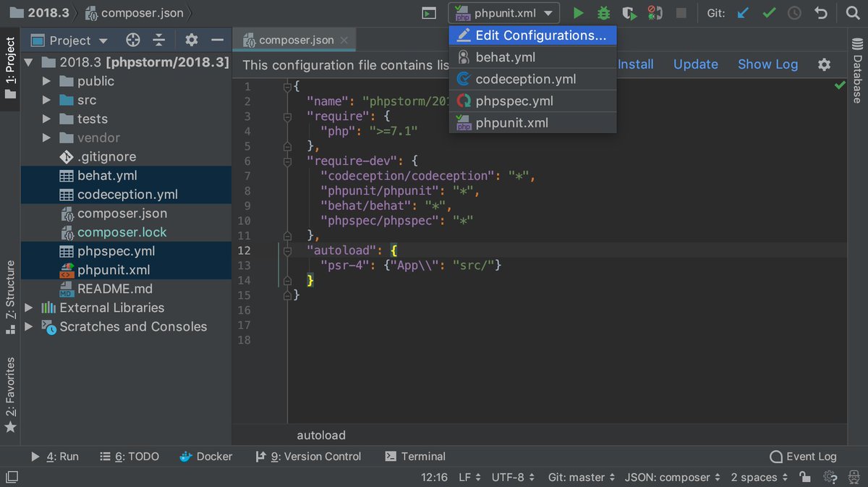
Task: Click the 12:16 cursor position indicator
Action: click(x=434, y=478)
